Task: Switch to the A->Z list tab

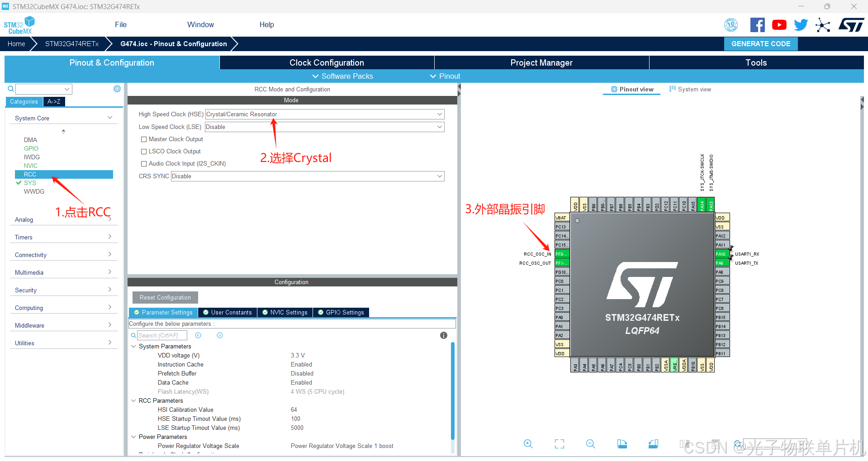Action: 54,101
